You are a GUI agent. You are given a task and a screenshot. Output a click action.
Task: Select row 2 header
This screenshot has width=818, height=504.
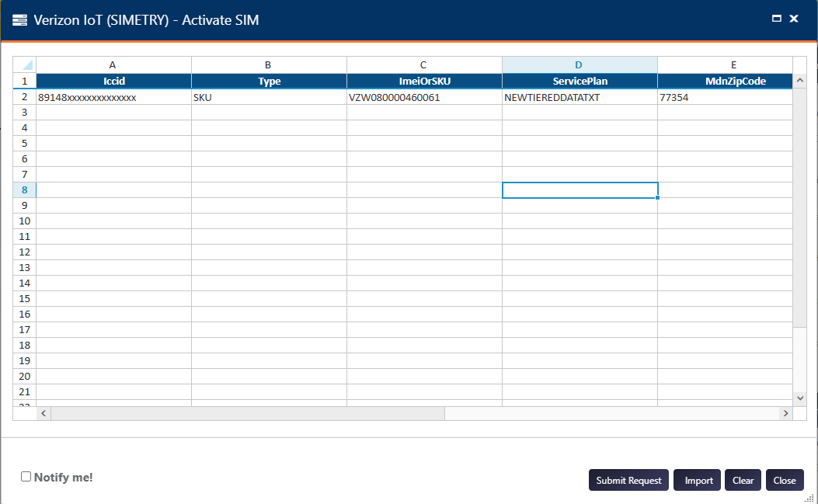(x=25, y=97)
